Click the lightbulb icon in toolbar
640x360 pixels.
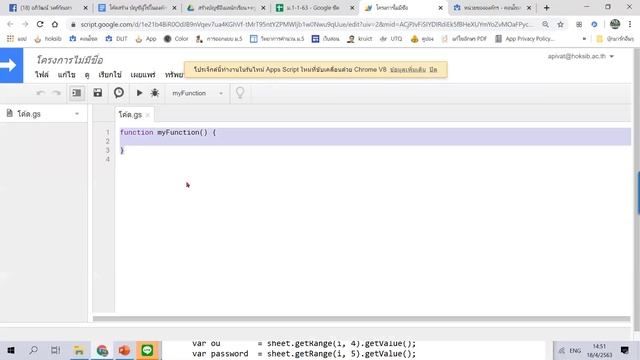pos(240,93)
